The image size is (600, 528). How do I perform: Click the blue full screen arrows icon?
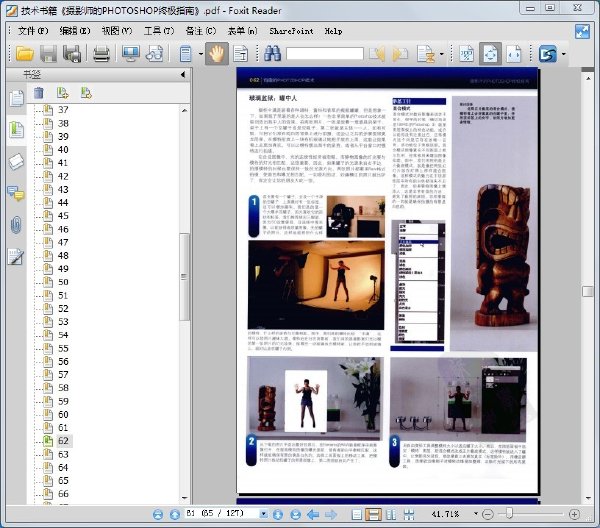pos(582,31)
